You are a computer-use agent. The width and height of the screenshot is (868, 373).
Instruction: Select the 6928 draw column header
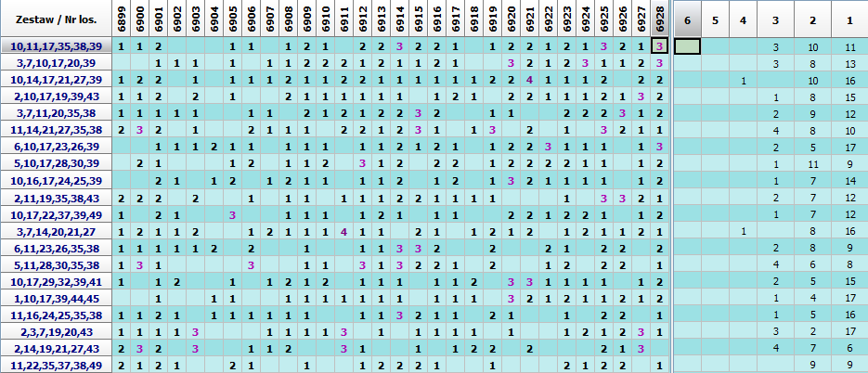658,19
